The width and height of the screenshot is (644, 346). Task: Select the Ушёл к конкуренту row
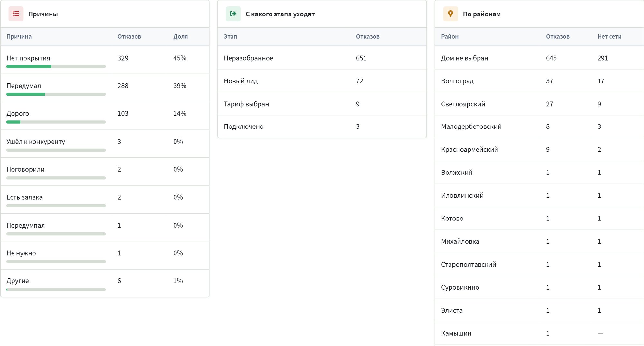click(x=105, y=144)
